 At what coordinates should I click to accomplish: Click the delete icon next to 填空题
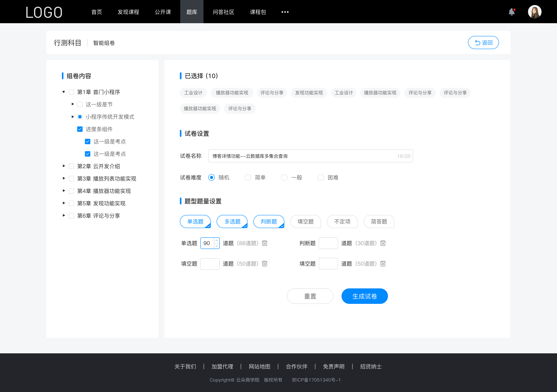(265, 264)
